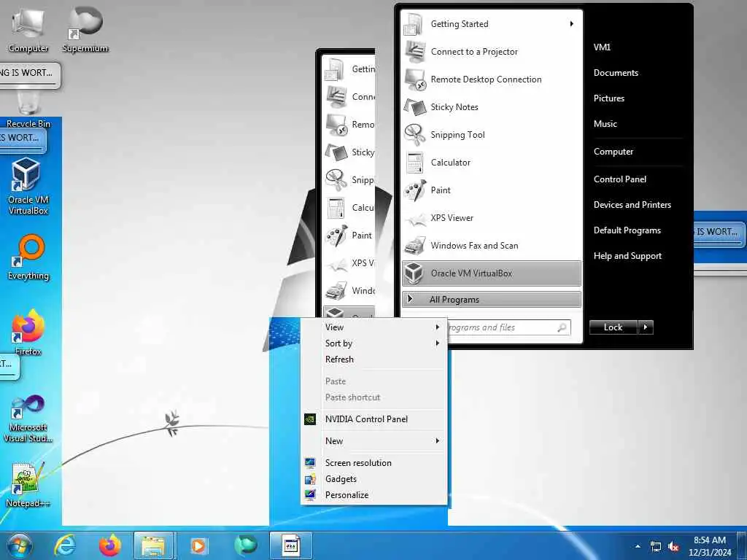Open Supermium taskbar icon
747x560 pixels.
(x=245, y=545)
